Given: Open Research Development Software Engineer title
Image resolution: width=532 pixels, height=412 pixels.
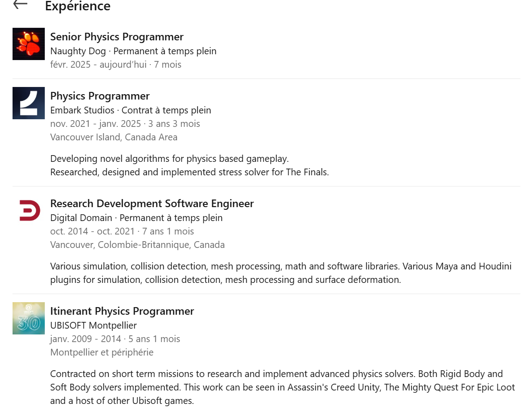Looking at the screenshot, I should click(152, 204).
